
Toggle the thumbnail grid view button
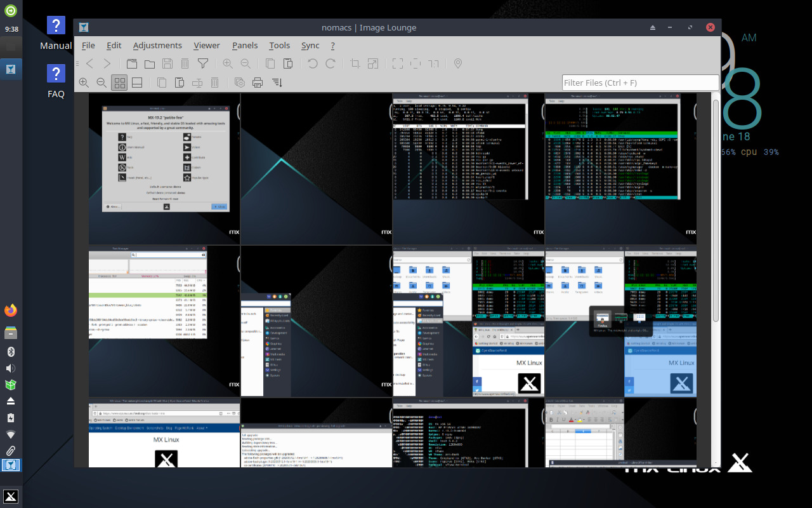click(119, 83)
